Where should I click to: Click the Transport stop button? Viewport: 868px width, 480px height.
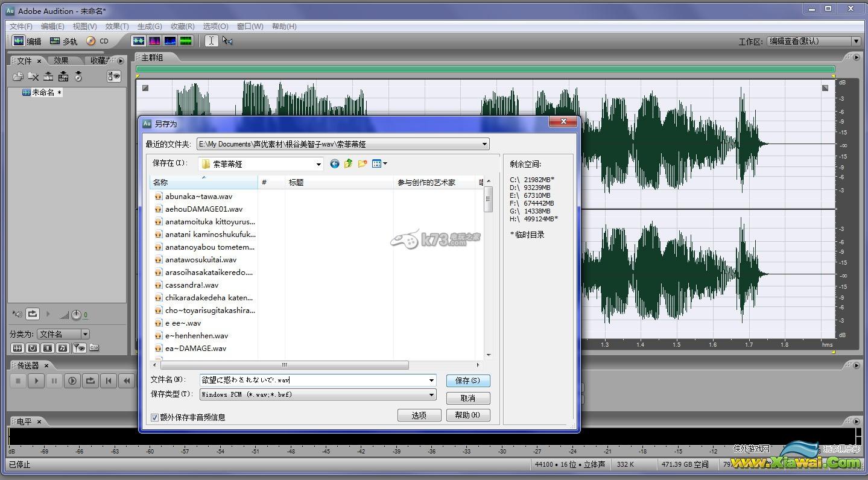coord(18,381)
